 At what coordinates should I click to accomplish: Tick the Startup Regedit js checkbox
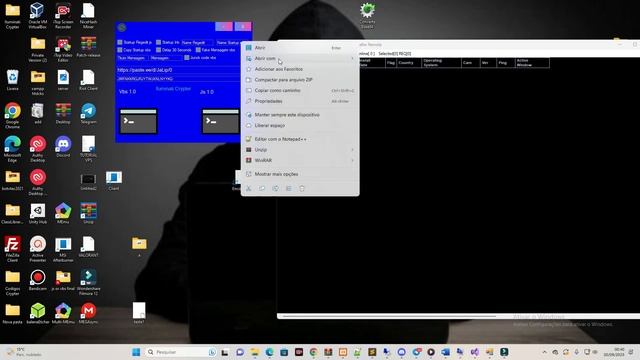coord(120,42)
